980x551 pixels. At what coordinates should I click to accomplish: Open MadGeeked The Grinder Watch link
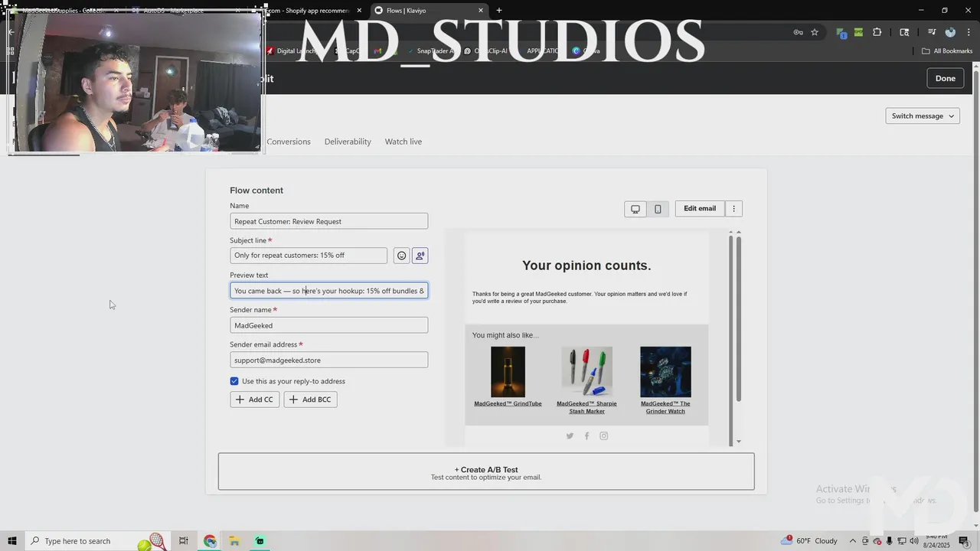(x=665, y=407)
